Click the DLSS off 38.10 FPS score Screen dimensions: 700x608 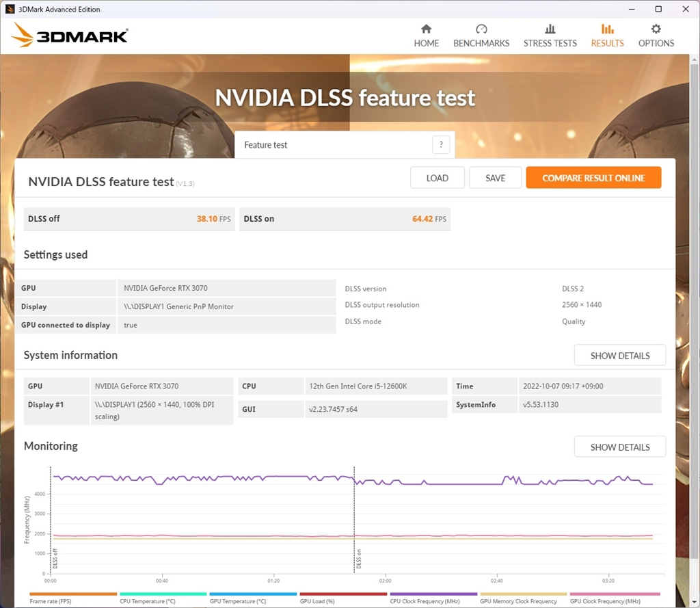(x=129, y=219)
